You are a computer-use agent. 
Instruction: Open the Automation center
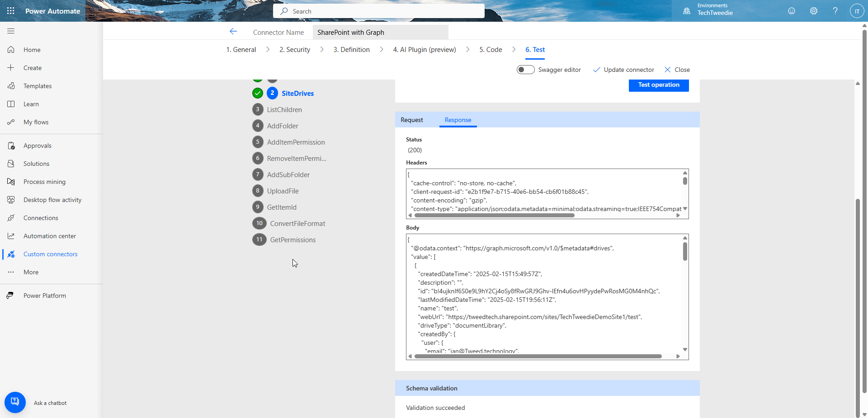pyautogui.click(x=50, y=236)
